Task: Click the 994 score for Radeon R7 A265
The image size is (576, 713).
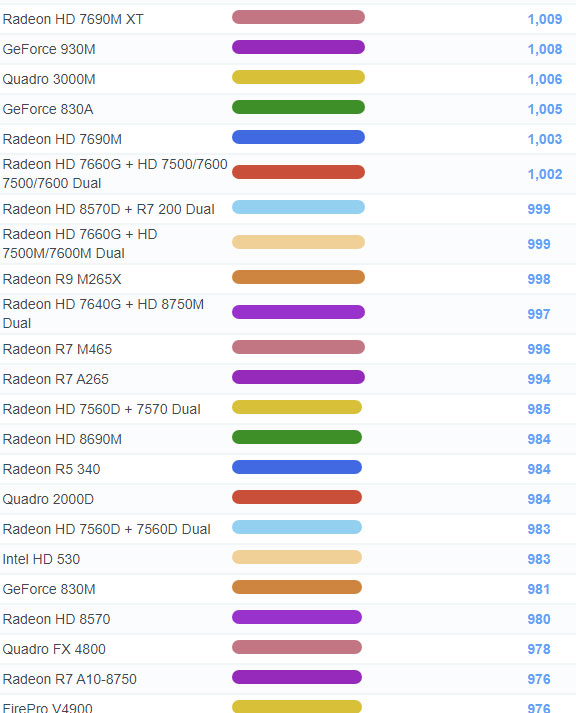Action: (539, 379)
